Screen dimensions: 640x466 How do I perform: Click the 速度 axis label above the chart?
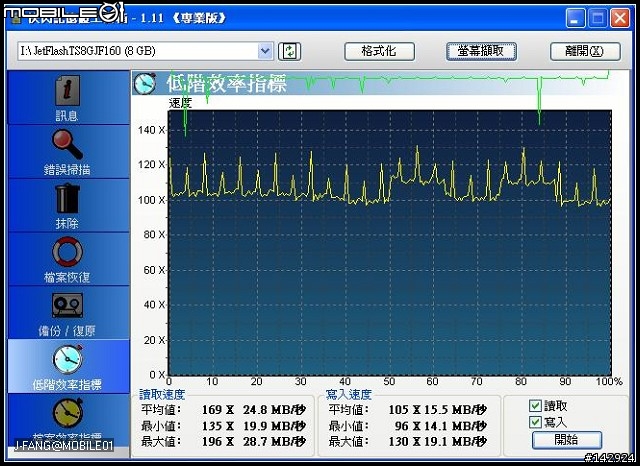(180, 103)
